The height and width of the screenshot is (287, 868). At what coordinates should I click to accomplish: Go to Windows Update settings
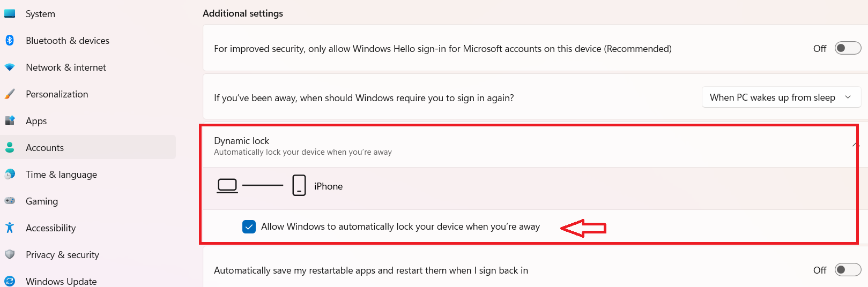61,281
